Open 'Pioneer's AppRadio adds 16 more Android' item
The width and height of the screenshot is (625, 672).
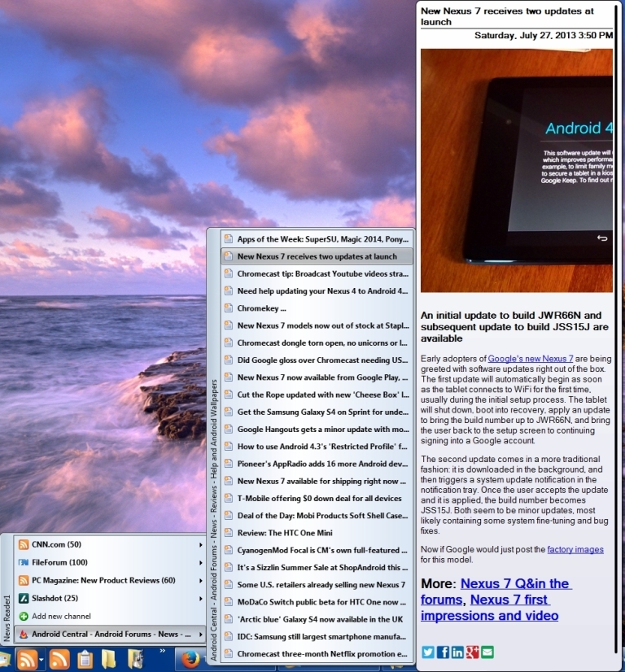click(x=317, y=464)
